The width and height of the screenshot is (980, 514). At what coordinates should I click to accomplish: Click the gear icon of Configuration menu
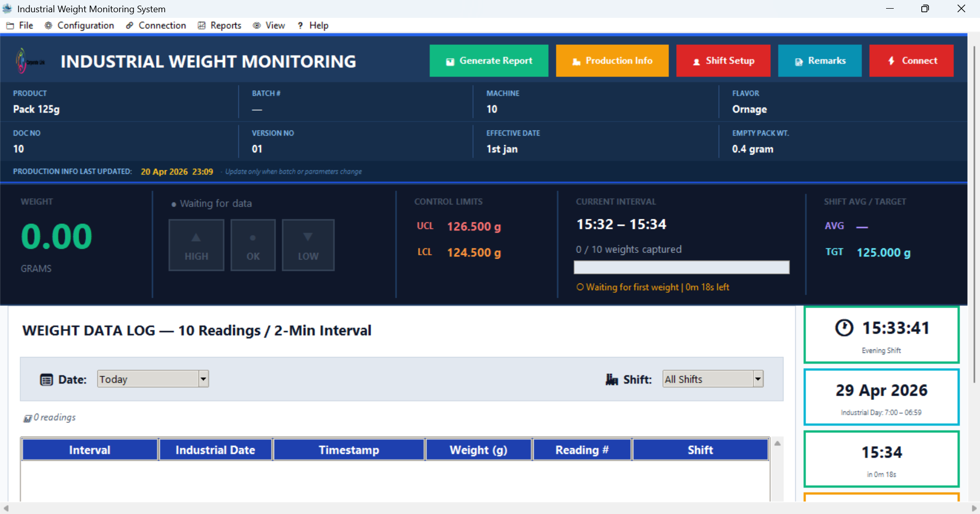(x=48, y=25)
